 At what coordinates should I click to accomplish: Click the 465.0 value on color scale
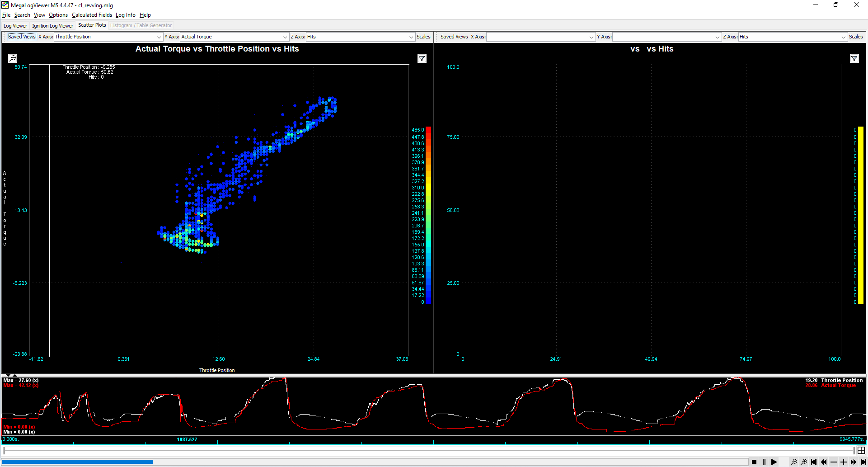[x=418, y=130]
